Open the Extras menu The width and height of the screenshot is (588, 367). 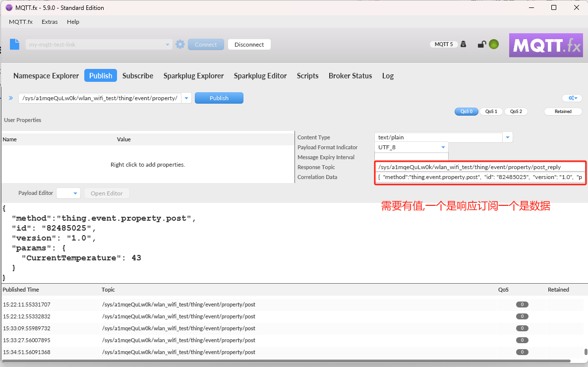pyautogui.click(x=50, y=22)
